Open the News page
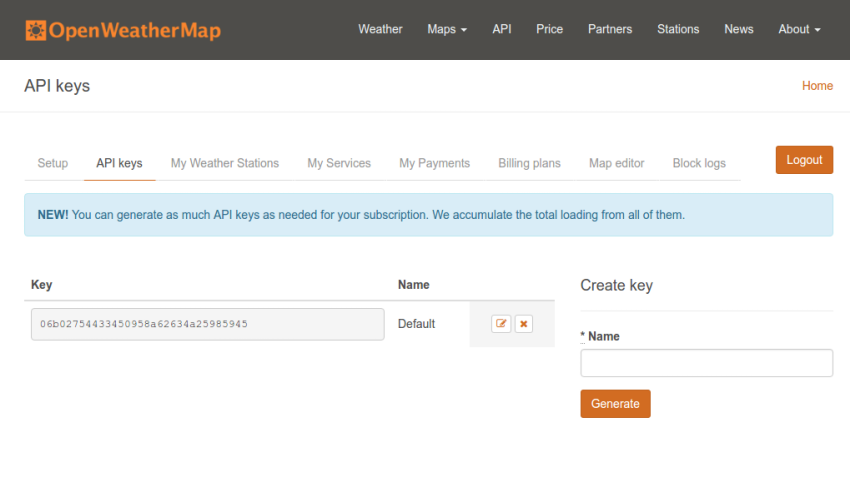 [x=738, y=29]
